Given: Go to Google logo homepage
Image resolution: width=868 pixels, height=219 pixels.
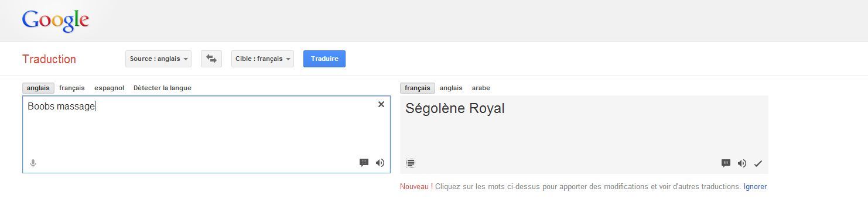Looking at the screenshot, I should (x=56, y=21).
